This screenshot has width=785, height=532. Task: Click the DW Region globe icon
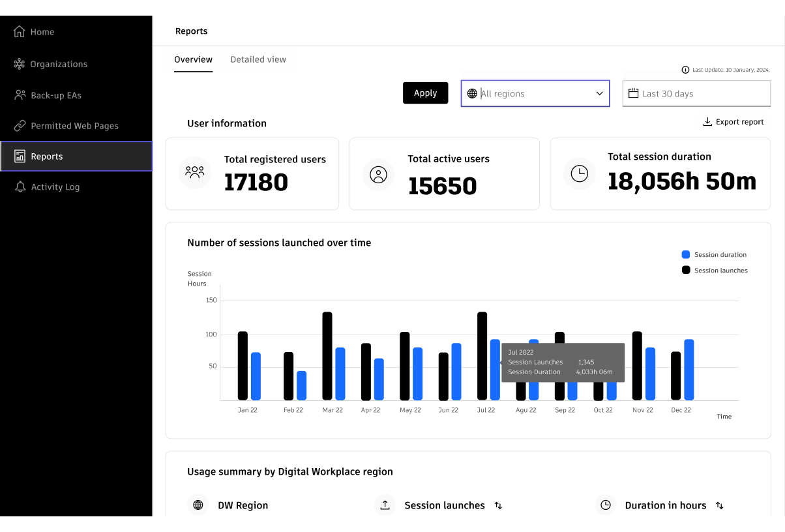(x=198, y=505)
